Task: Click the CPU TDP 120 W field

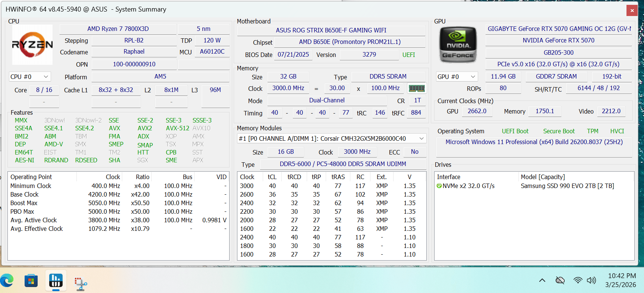Action: pyautogui.click(x=212, y=40)
